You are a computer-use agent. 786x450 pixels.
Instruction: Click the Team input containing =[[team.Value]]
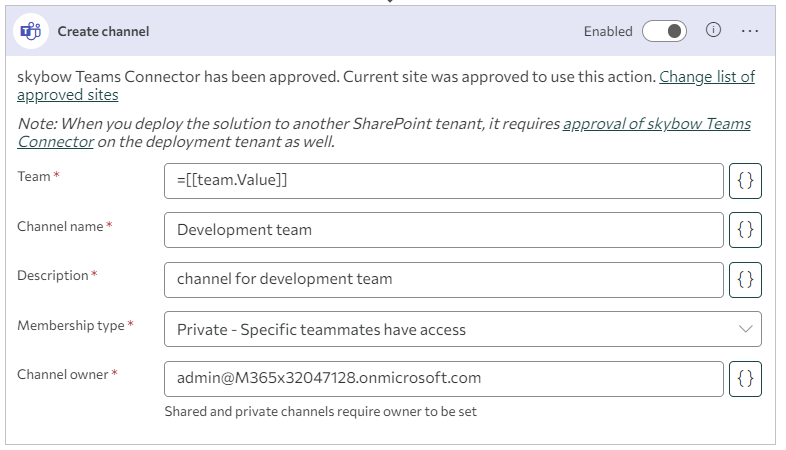point(444,180)
